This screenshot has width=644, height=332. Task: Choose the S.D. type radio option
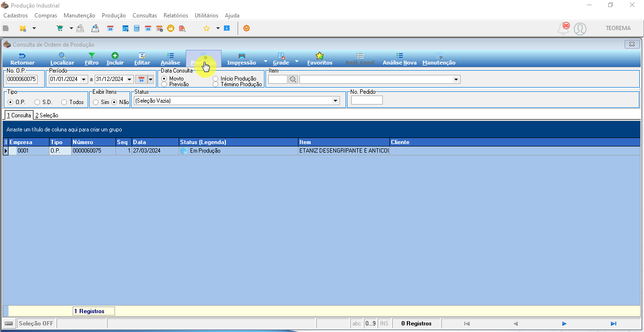[x=37, y=102]
